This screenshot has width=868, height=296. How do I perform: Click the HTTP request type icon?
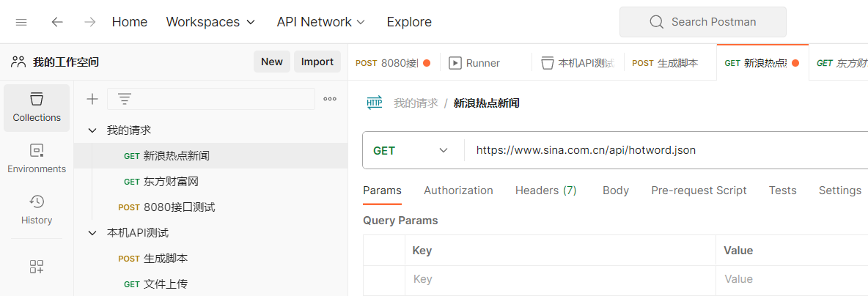(x=375, y=103)
